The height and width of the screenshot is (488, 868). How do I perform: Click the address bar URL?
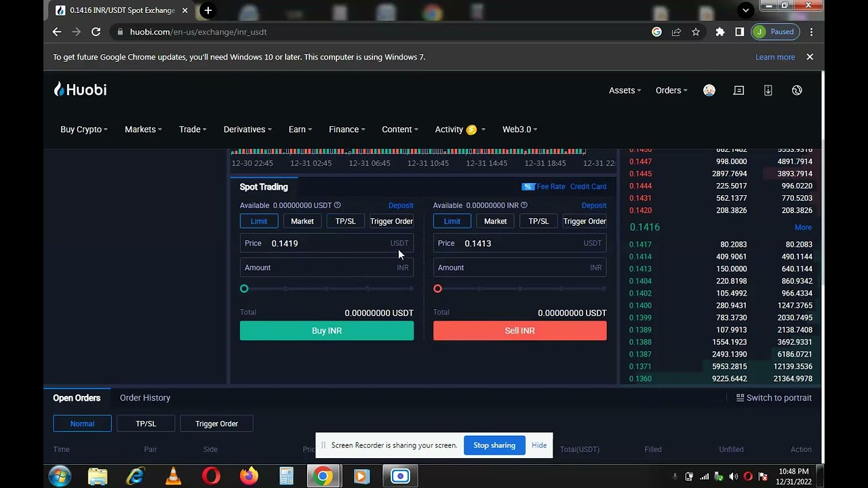tap(198, 32)
